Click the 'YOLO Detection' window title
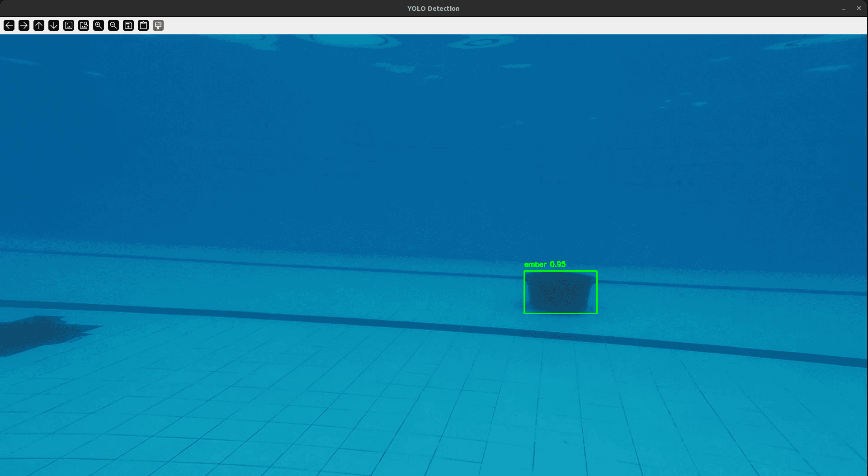Screen dimensions: 868x476 [433, 9]
